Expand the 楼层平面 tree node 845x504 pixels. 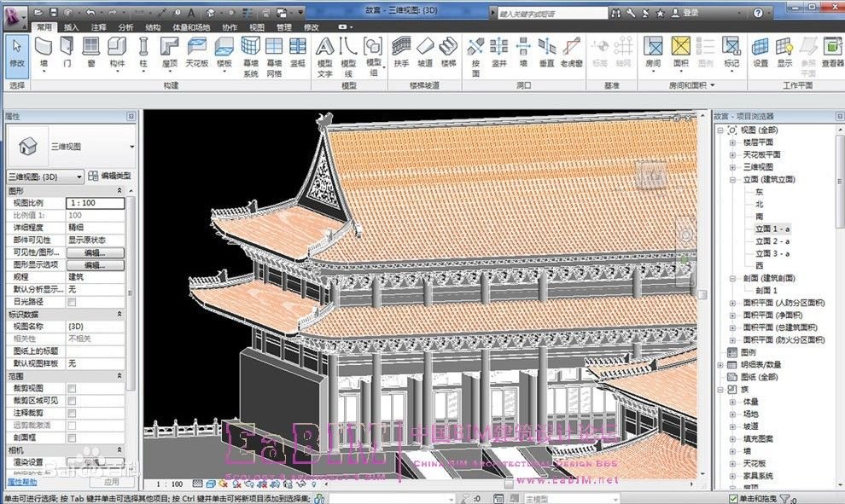pos(732,142)
